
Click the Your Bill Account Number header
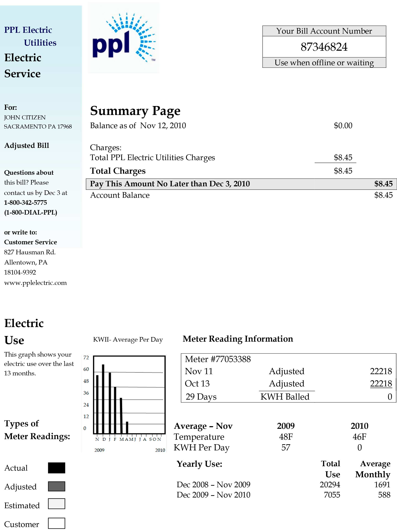pos(324,31)
